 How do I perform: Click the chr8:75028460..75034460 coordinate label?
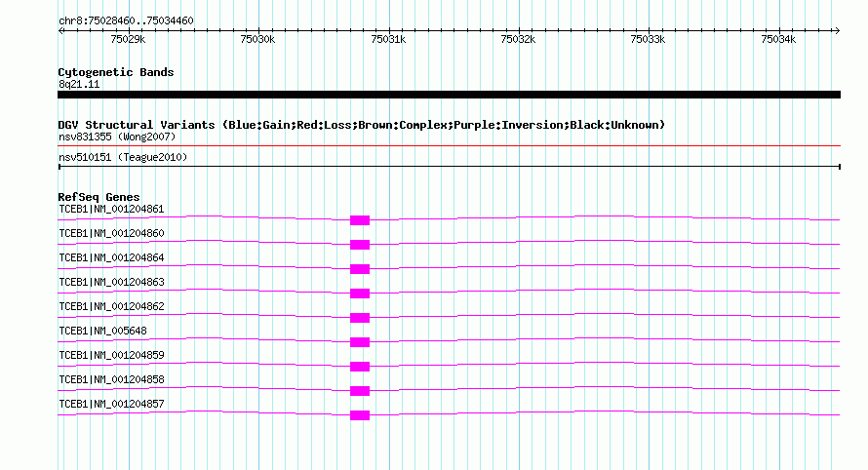[126, 20]
